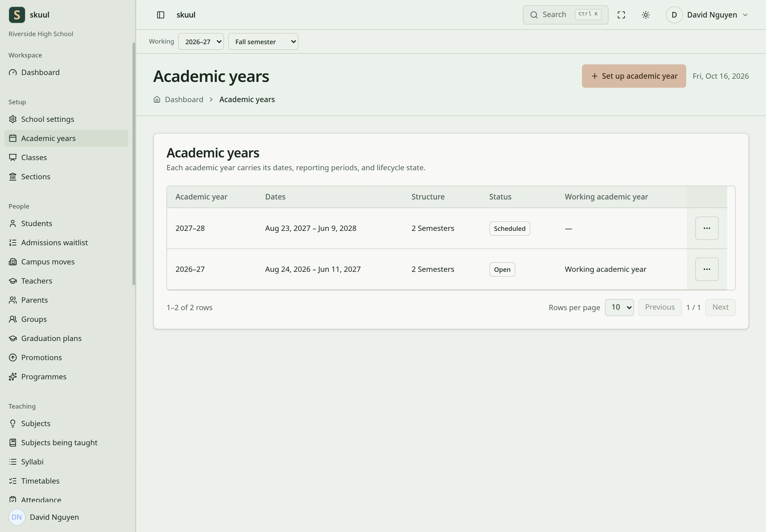This screenshot has width=766, height=532.
Task: Click the Programmes sparkle icon
Action: (x=13, y=377)
